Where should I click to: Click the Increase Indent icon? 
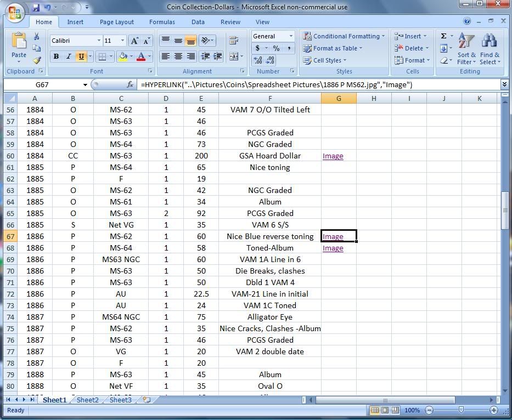217,56
